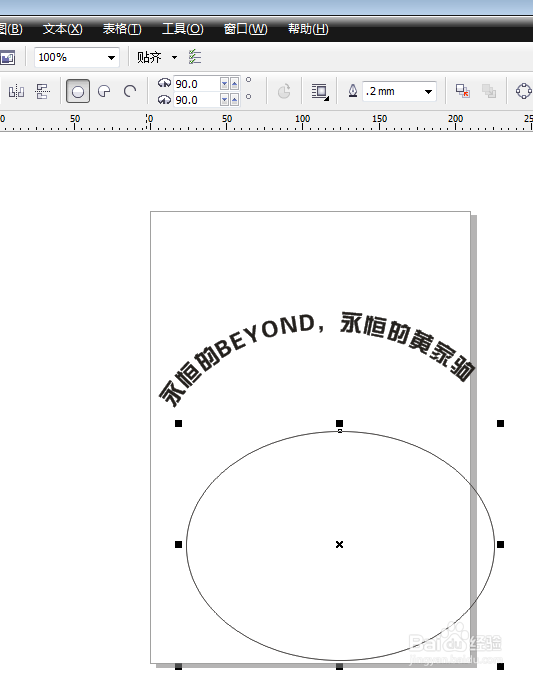Viewport: 533px width, 679px height.
Task: Open the 工具(O) tools menu
Action: (182, 29)
